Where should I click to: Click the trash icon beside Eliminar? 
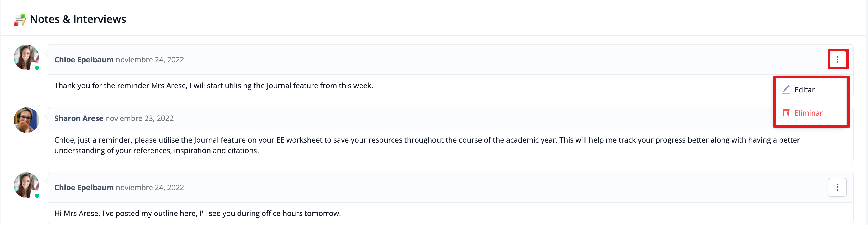click(x=786, y=113)
